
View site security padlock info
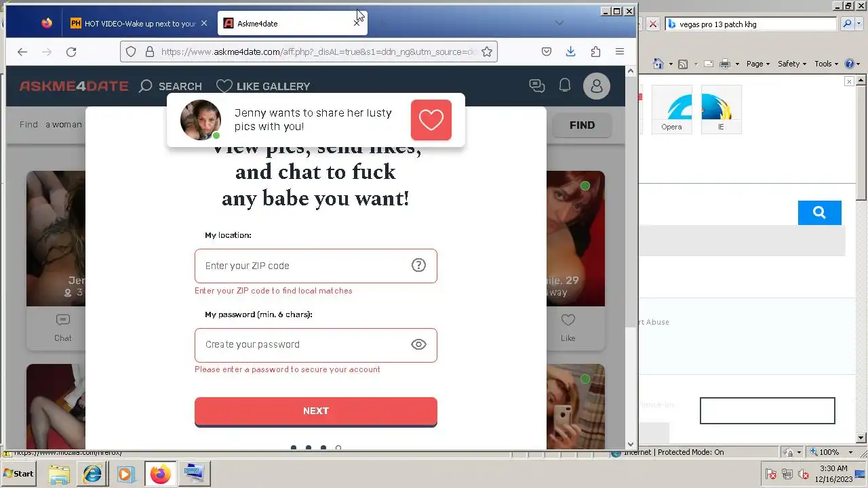[149, 52]
